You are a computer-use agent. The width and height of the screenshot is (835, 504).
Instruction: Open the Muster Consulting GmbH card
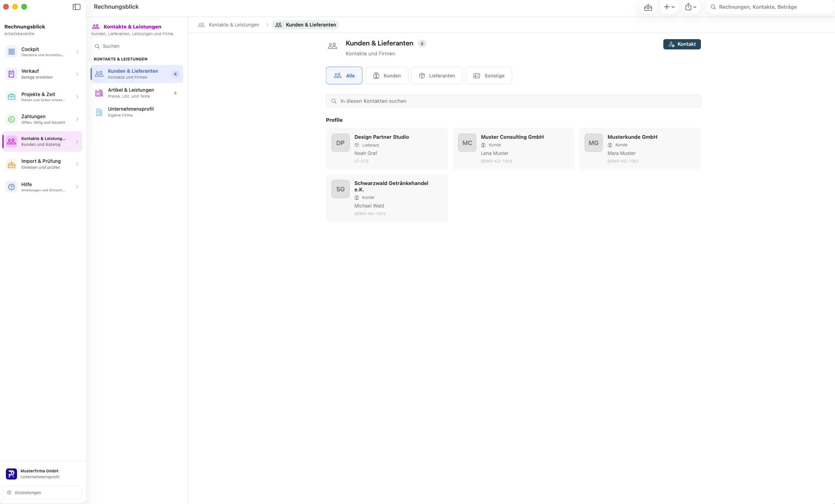click(513, 149)
